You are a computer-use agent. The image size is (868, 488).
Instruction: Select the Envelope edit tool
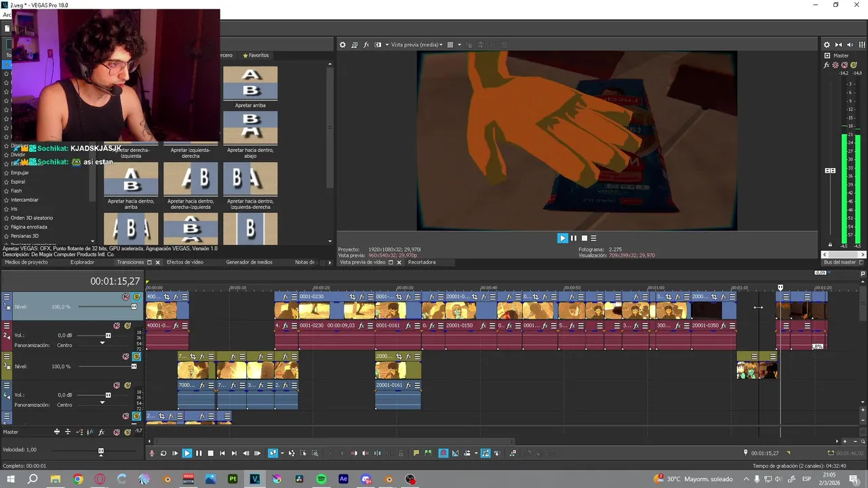tap(292, 453)
